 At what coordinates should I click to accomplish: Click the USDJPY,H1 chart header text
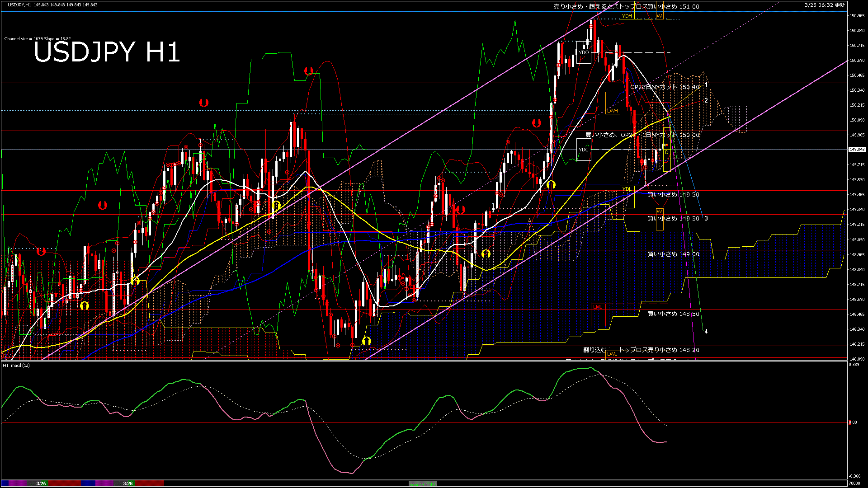19,5
